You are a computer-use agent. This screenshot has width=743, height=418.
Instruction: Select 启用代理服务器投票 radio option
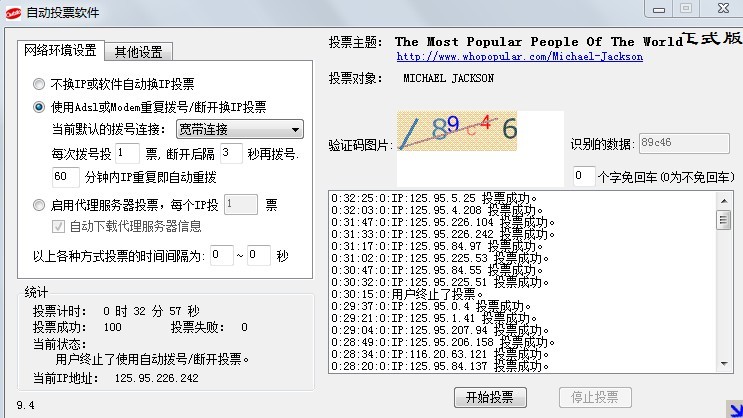(40, 205)
